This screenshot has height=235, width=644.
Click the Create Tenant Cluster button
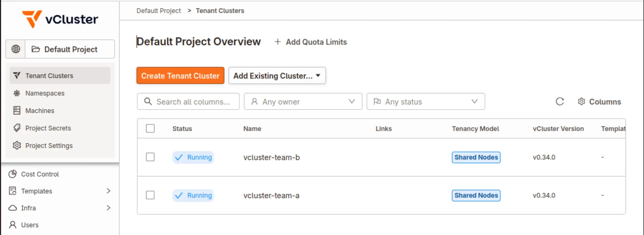(180, 76)
